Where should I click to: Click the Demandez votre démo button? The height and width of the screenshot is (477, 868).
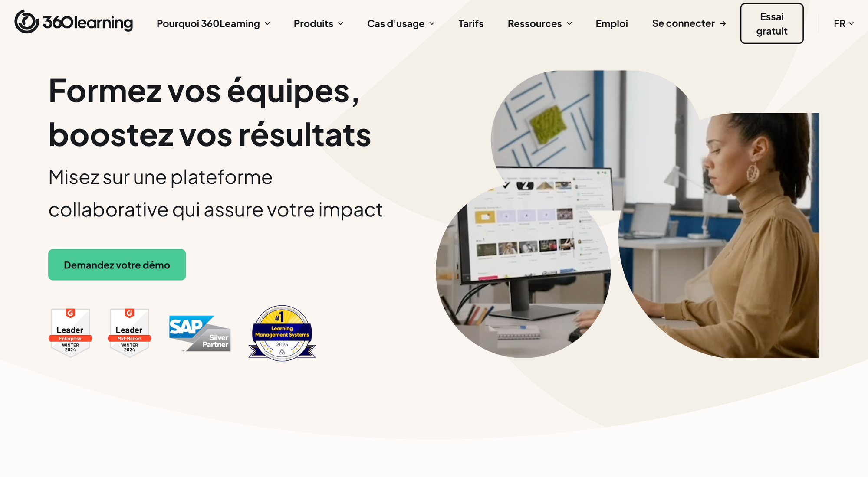tap(117, 265)
